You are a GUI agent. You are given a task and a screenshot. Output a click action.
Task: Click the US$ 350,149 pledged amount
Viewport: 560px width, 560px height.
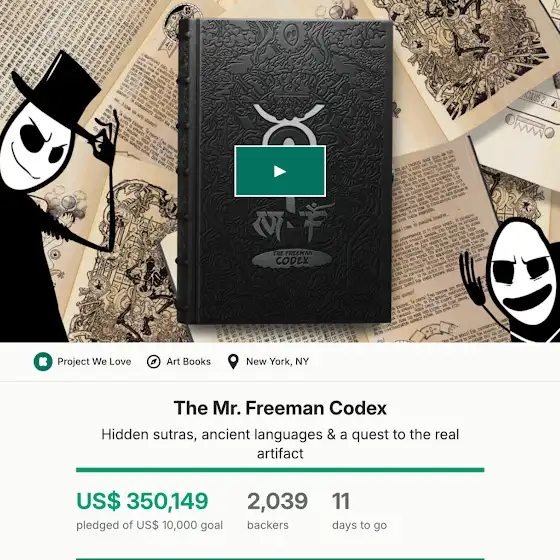click(x=142, y=501)
